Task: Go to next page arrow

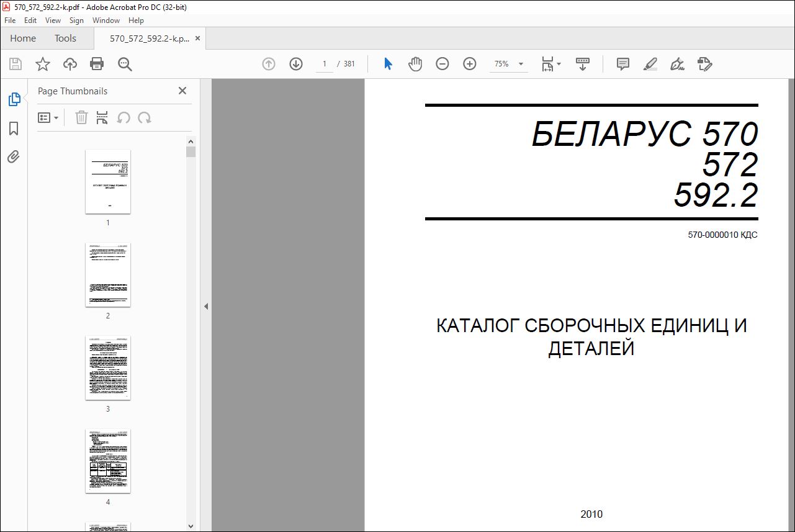Action: click(296, 64)
